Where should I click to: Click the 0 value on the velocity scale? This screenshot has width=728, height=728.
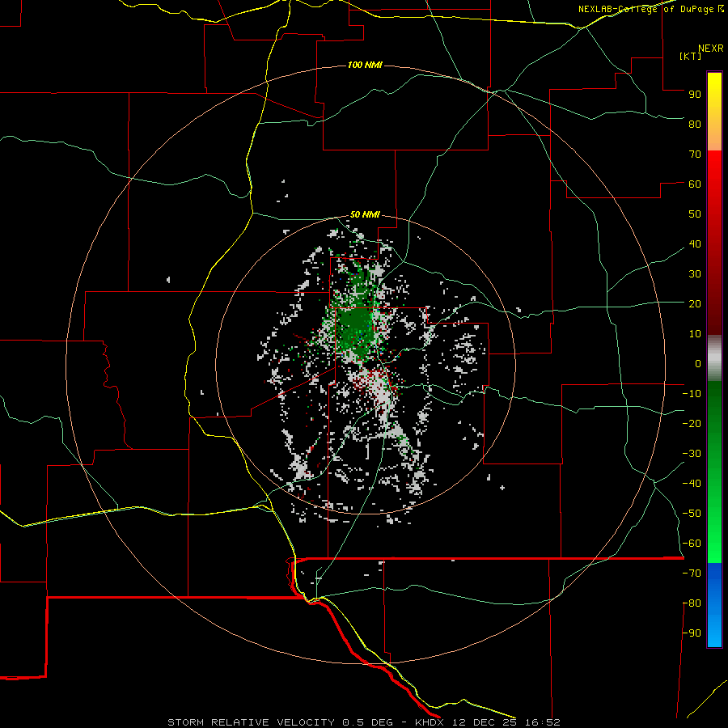click(698, 364)
